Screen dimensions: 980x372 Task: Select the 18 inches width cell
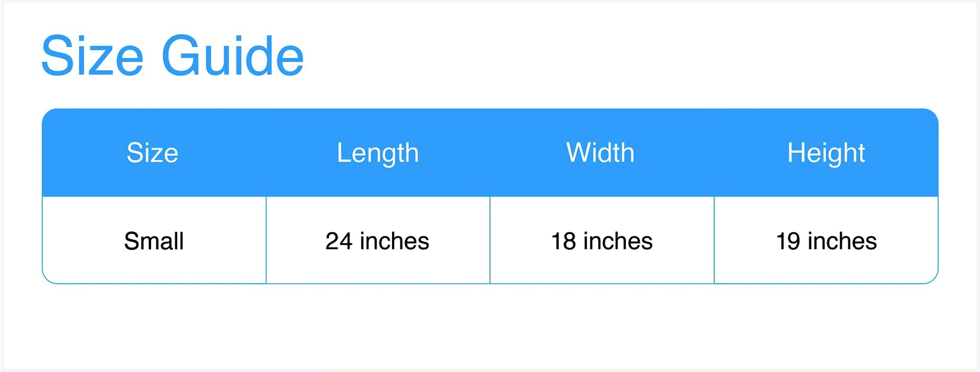tap(602, 241)
